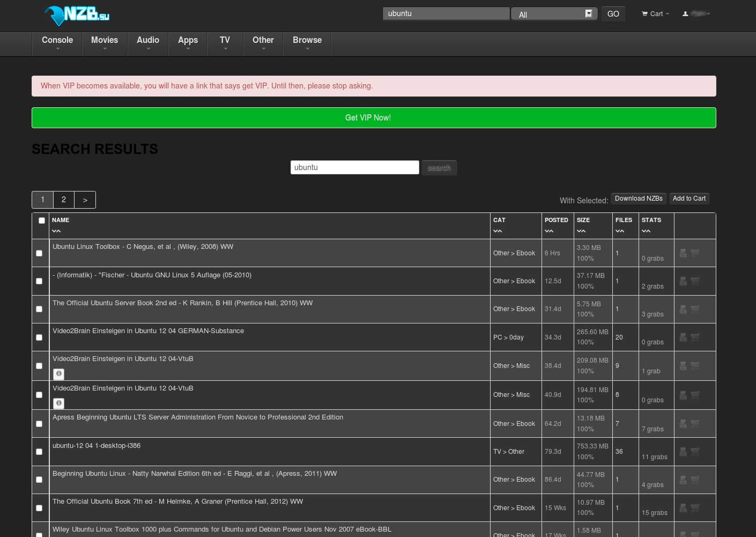Tick the Video2Brain GERMAN-Substance row checkbox
The width and height of the screenshot is (756, 537).
[39, 337]
